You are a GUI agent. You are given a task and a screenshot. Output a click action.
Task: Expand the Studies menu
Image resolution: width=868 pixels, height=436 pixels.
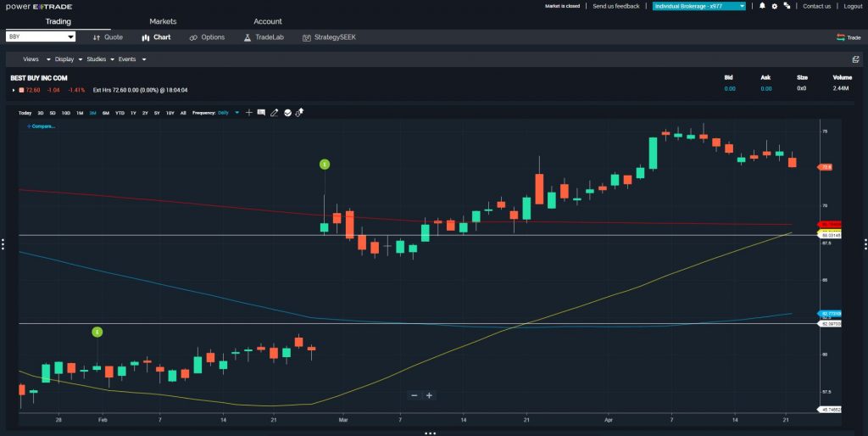(x=101, y=59)
